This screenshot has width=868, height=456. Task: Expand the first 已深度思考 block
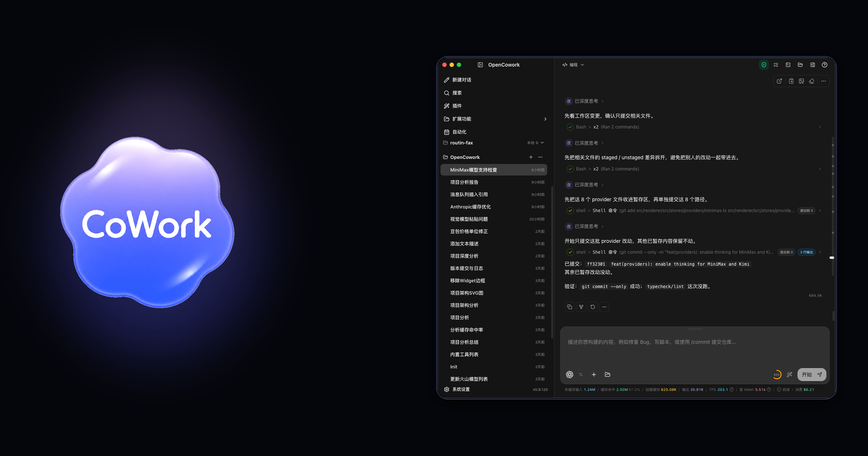[x=585, y=101]
